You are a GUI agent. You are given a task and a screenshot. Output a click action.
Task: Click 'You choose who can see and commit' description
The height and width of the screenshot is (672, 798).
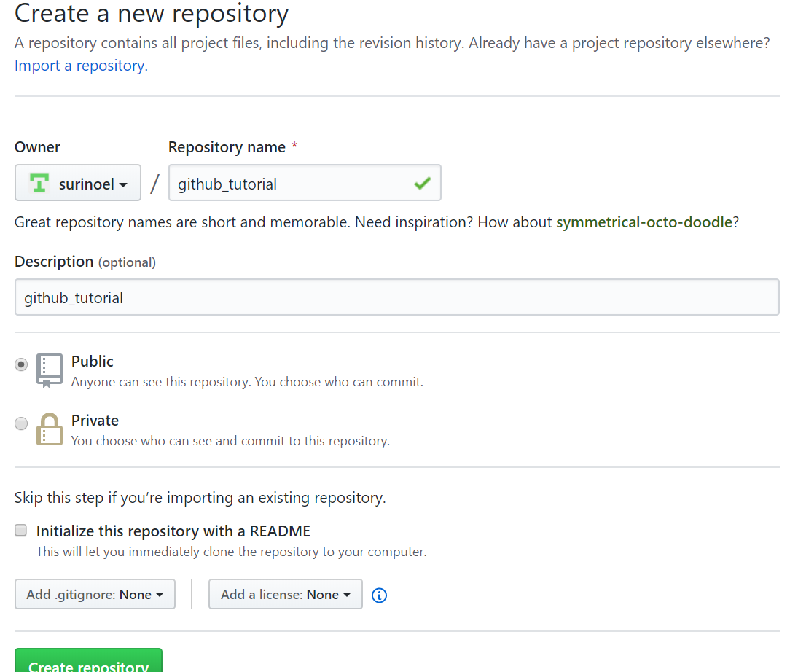pyautogui.click(x=230, y=441)
